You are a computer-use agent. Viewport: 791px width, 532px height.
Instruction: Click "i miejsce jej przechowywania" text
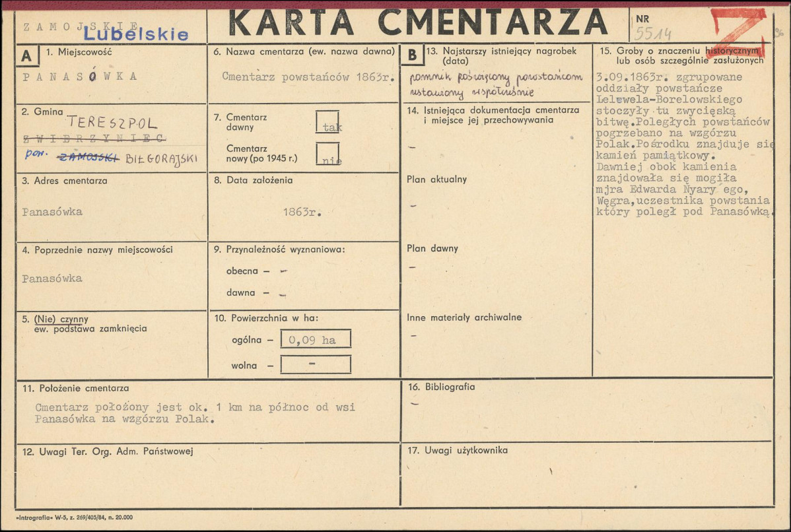click(x=489, y=120)
